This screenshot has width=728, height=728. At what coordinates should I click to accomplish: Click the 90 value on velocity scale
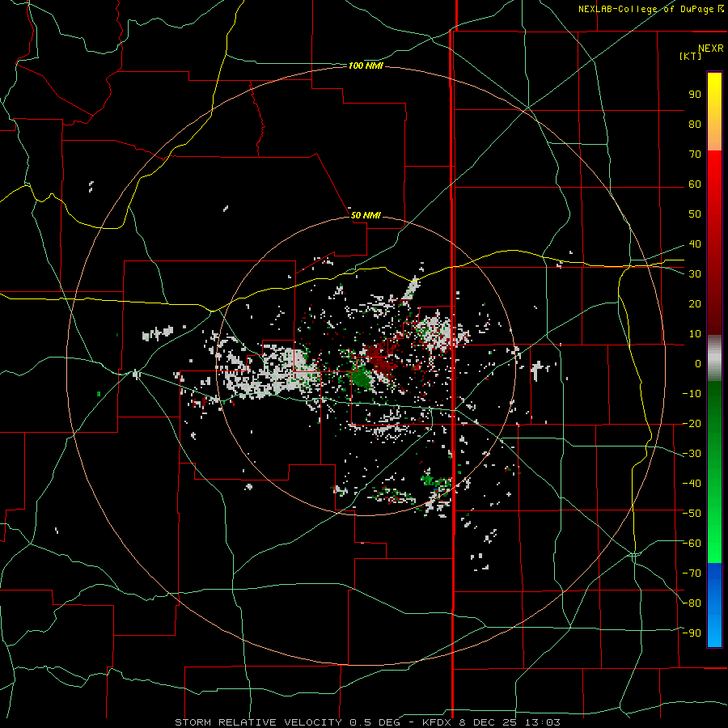coord(695,95)
